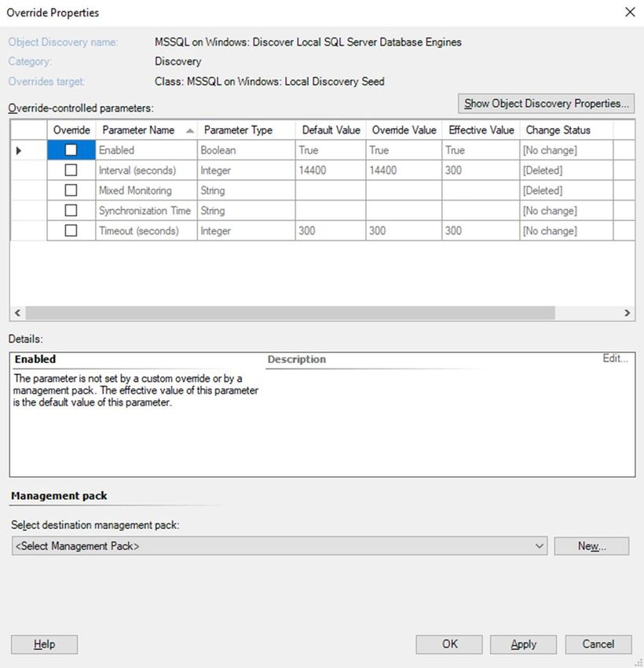The image size is (644, 668).
Task: Click the Apply button
Action: point(524,644)
